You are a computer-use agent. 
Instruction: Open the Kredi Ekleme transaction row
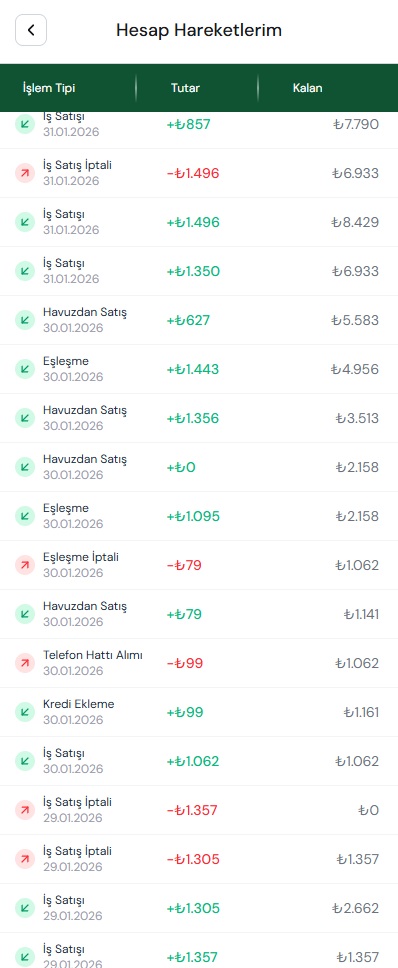click(199, 712)
